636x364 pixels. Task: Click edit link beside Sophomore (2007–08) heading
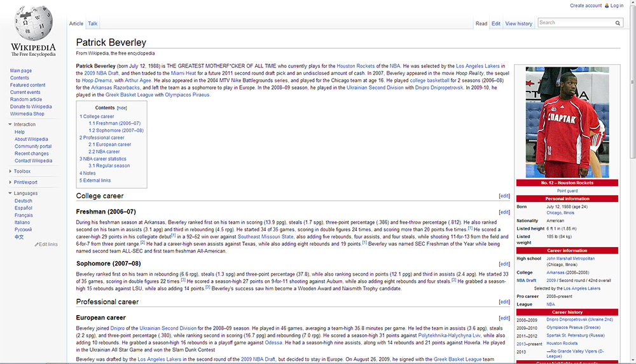[504, 264]
